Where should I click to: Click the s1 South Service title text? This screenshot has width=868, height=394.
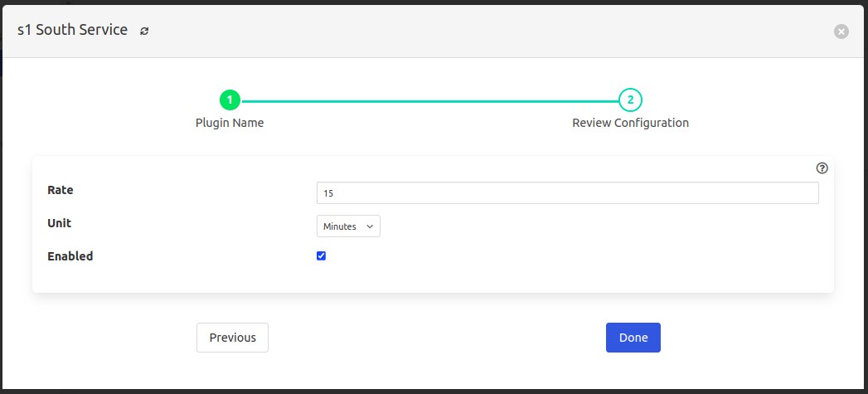tap(73, 30)
